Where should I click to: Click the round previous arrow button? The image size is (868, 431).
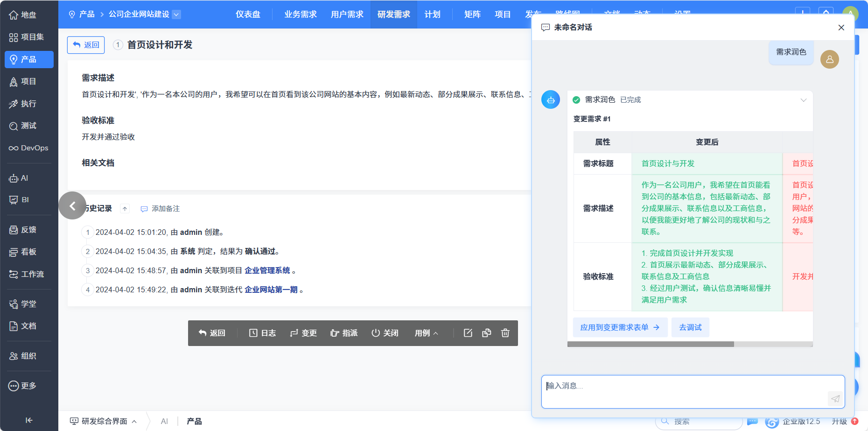pos(72,205)
